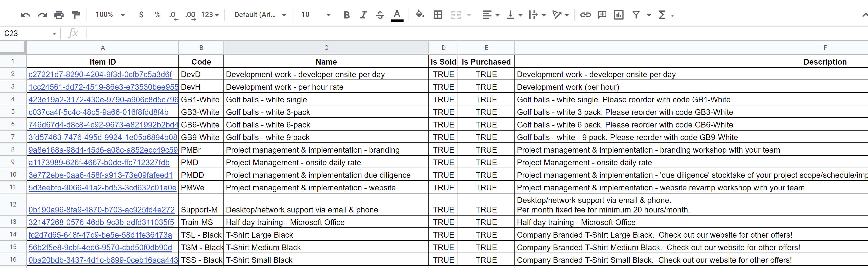Image resolution: width=868 pixels, height=268 pixels.
Task: Click the 'Is Purchased' header cell
Action: [486, 62]
